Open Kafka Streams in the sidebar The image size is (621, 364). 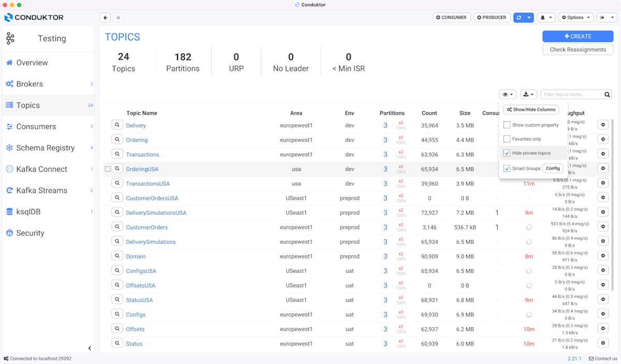point(48,190)
